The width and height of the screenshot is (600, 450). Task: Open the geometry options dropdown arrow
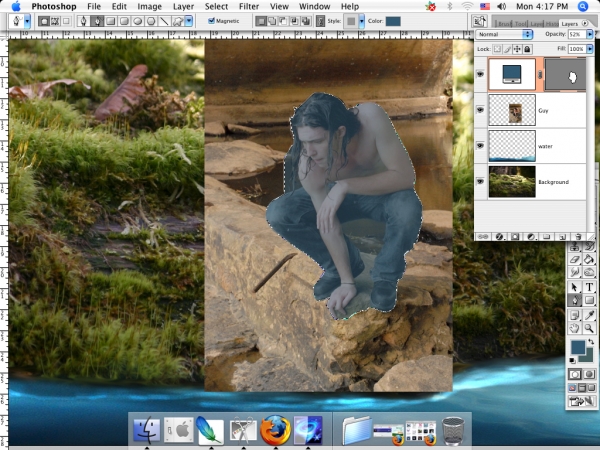(x=189, y=21)
